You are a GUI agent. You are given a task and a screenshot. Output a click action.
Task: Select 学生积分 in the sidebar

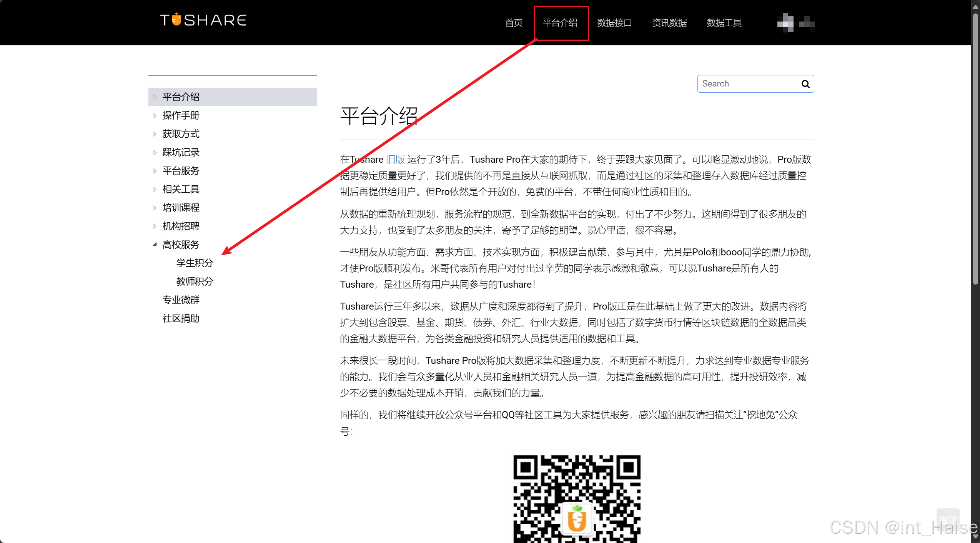[x=194, y=263]
